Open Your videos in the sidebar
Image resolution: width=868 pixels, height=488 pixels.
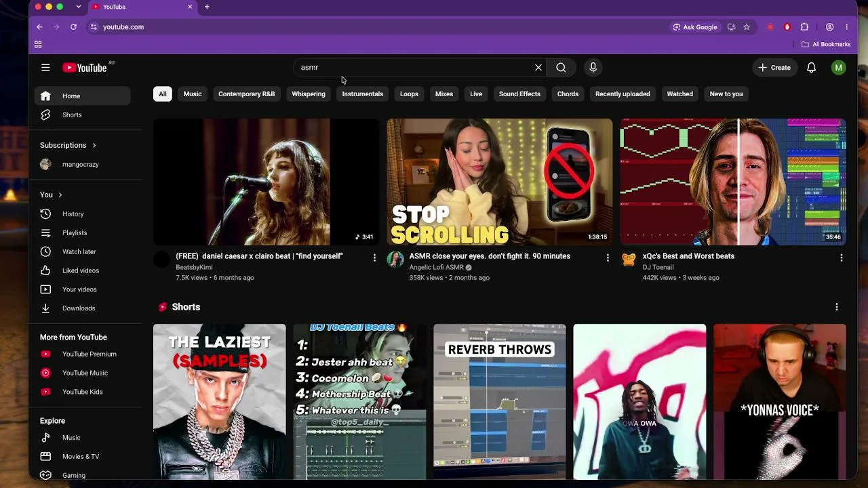point(82,290)
